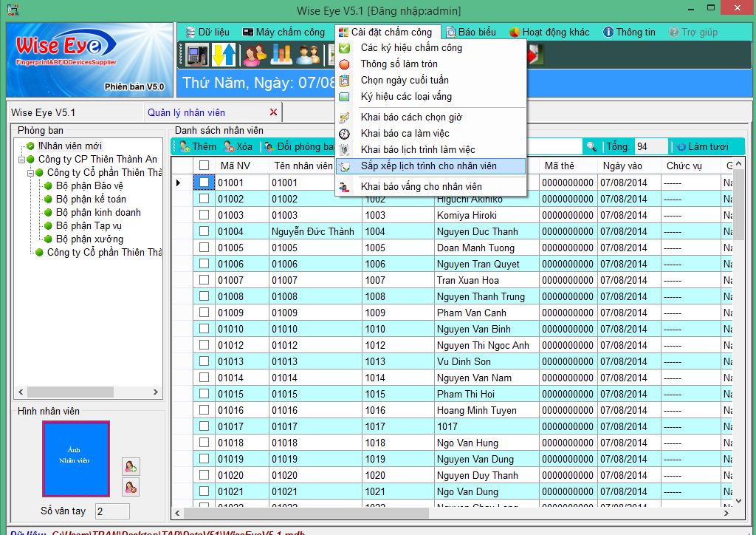The height and width of the screenshot is (535, 756).
Task: Tick checkbox for employee 01004
Action: (x=204, y=231)
